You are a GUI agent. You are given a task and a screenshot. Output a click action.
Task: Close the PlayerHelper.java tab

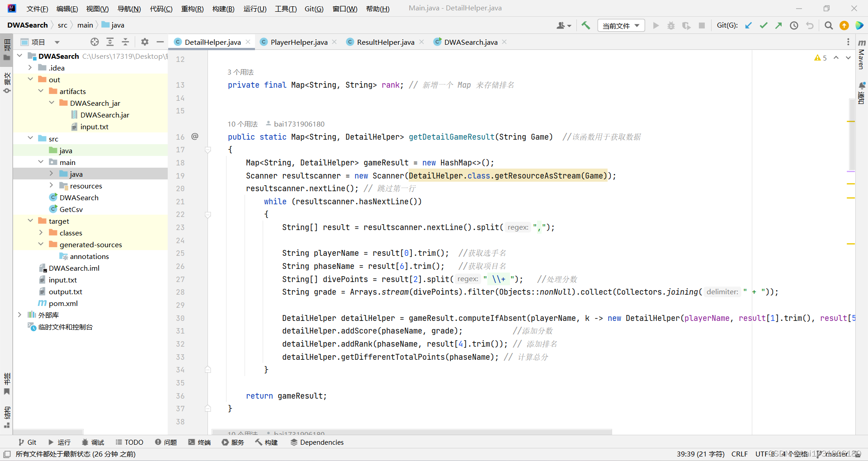tap(335, 42)
